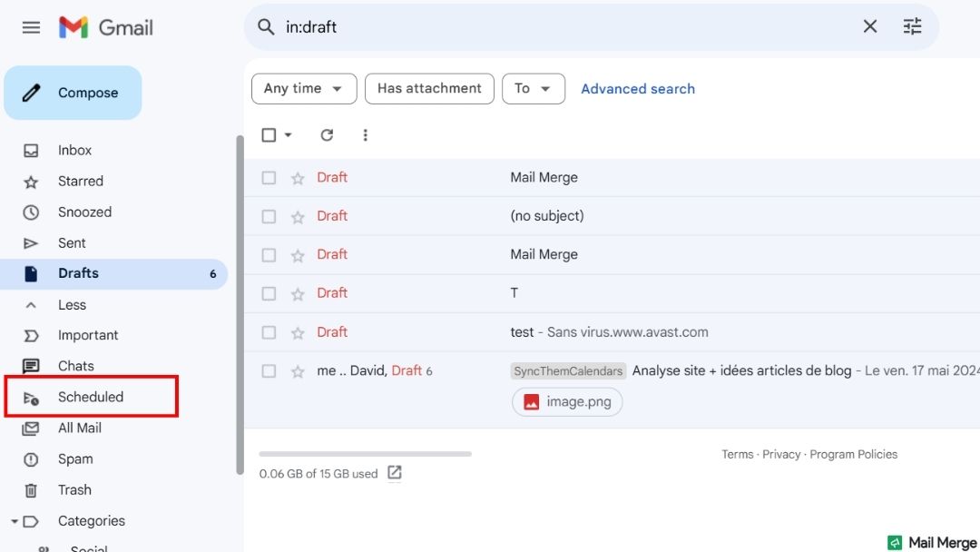Click the sidebar vertical scrollbar
Image resolution: width=980 pixels, height=552 pixels.
[240, 305]
